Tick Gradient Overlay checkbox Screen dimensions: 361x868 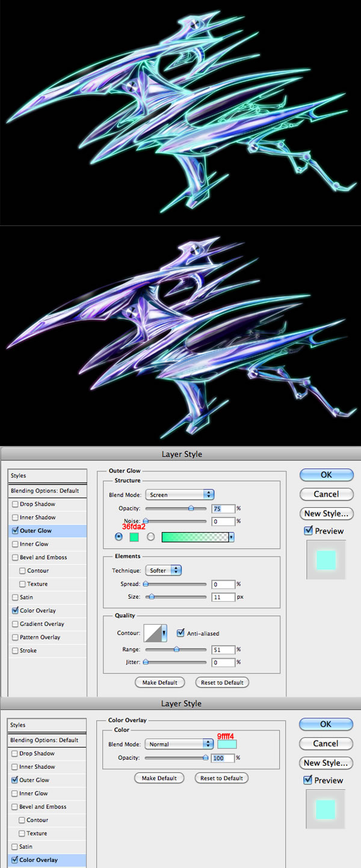(15, 624)
